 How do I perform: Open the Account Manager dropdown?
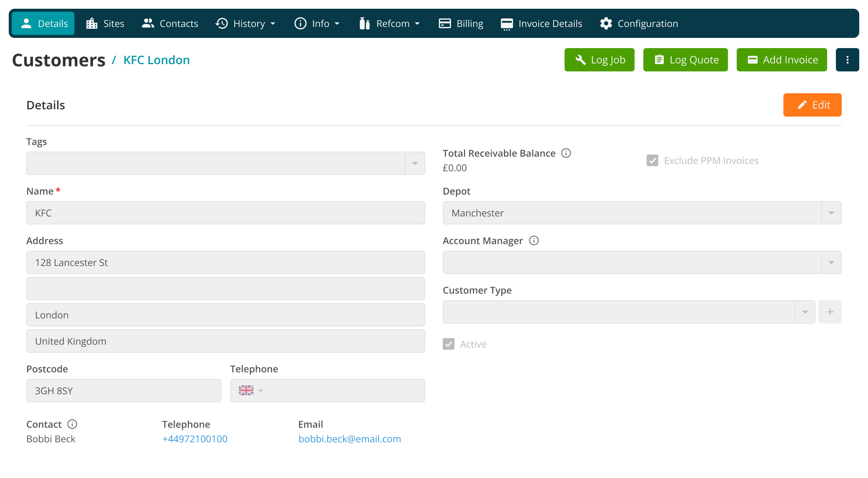(832, 262)
